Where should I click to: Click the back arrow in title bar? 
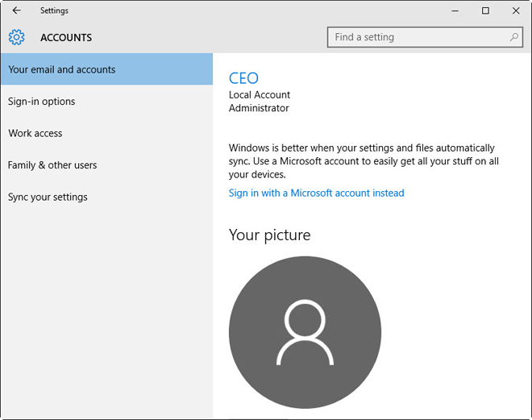point(17,10)
